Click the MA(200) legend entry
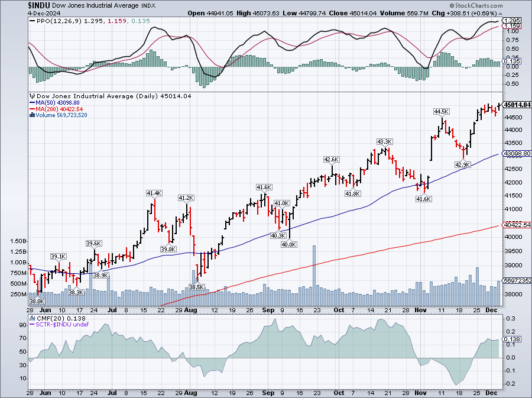The width and height of the screenshot is (532, 398). tap(56, 109)
